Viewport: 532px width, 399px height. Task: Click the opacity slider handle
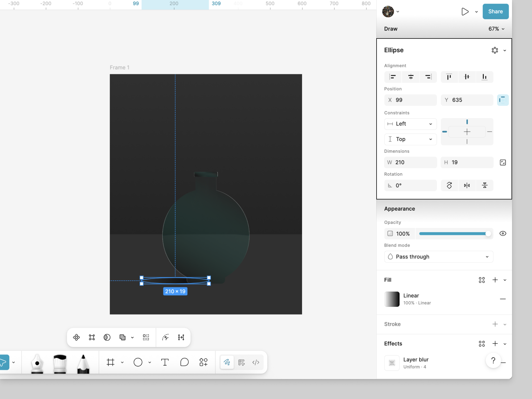pyautogui.click(x=488, y=234)
